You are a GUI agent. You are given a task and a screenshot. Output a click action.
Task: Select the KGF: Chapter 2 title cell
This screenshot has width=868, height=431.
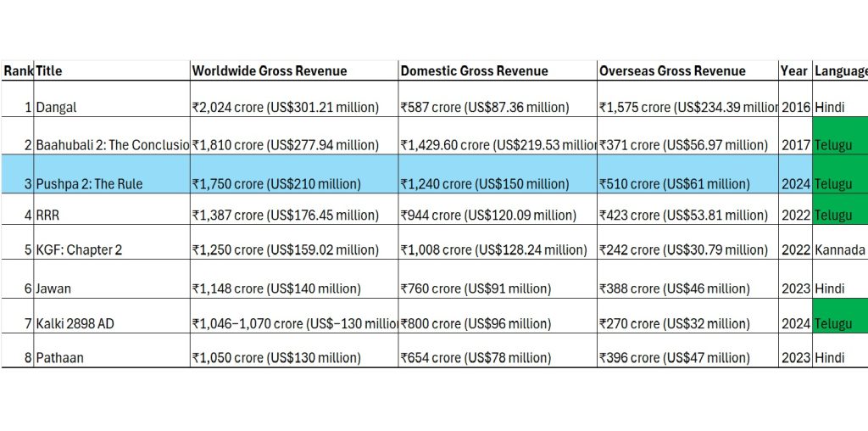112,242
